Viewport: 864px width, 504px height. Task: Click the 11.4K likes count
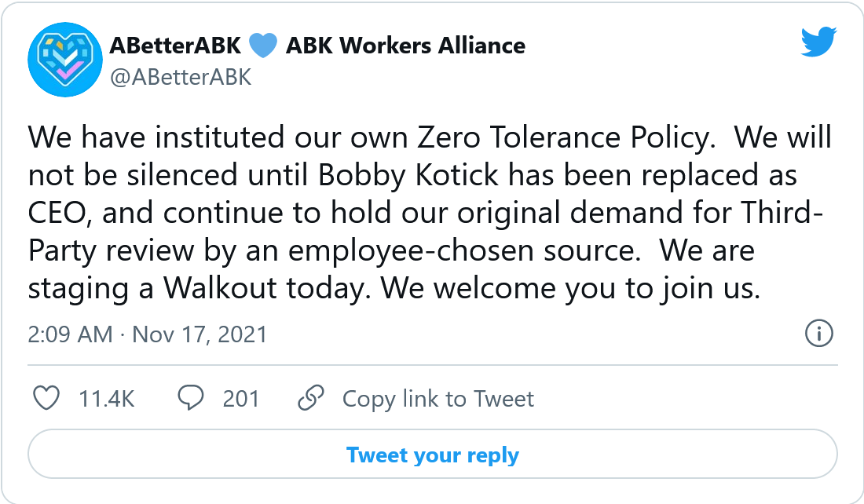(x=107, y=399)
